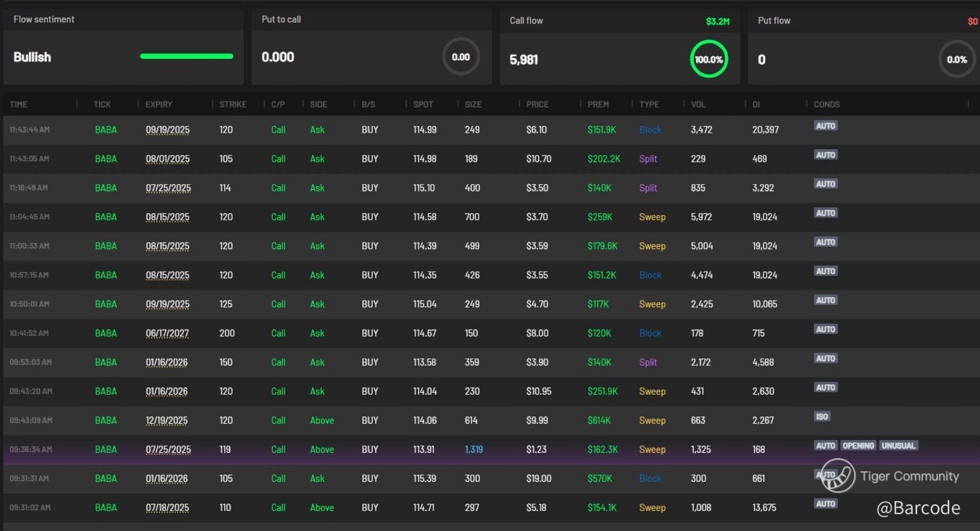The height and width of the screenshot is (531, 980).
Task: Select the 11:43:05 AM trade time
Action: pos(29,159)
